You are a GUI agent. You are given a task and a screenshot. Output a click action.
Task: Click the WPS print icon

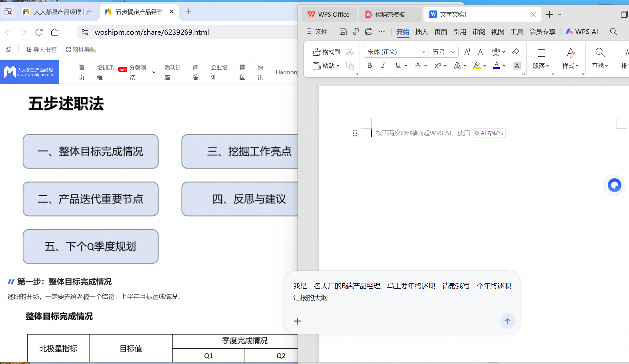[369, 31]
